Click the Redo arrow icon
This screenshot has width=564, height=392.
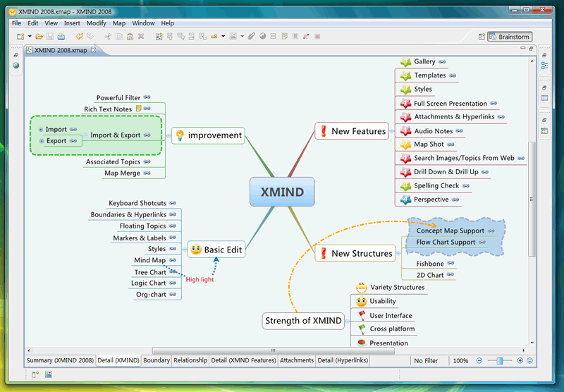(x=90, y=36)
